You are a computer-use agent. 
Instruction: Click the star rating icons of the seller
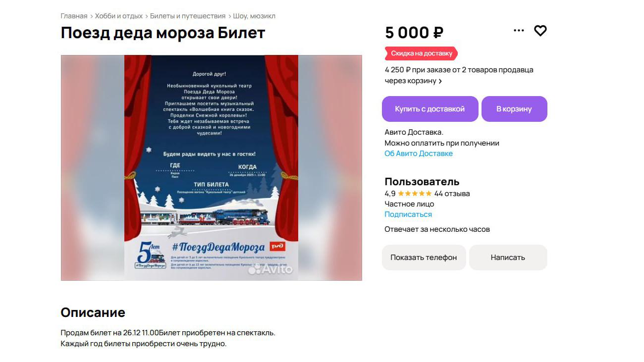click(415, 194)
